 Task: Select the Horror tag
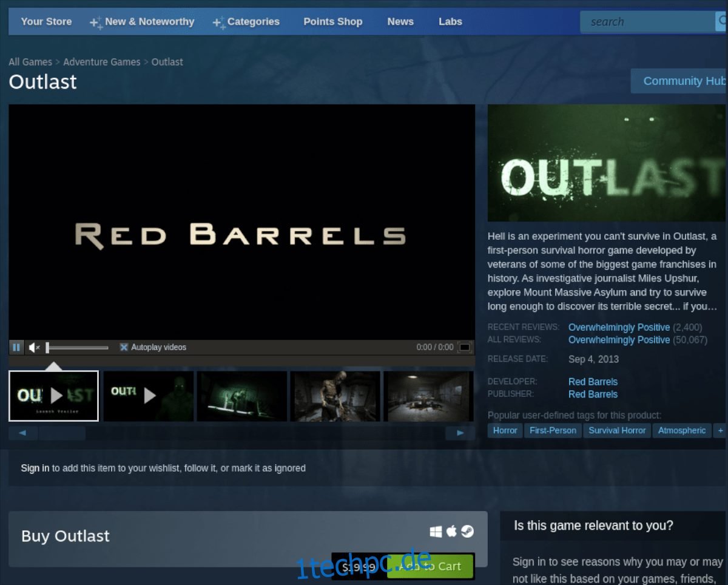[505, 430]
